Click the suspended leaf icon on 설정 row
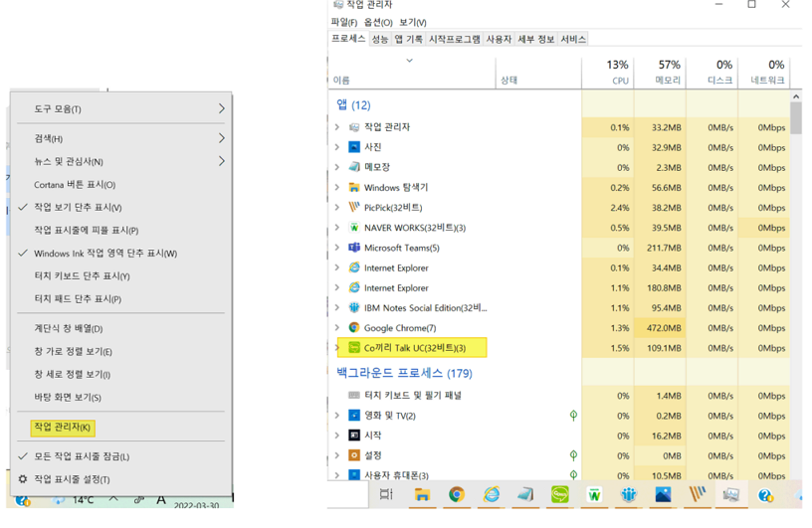 pyautogui.click(x=573, y=455)
